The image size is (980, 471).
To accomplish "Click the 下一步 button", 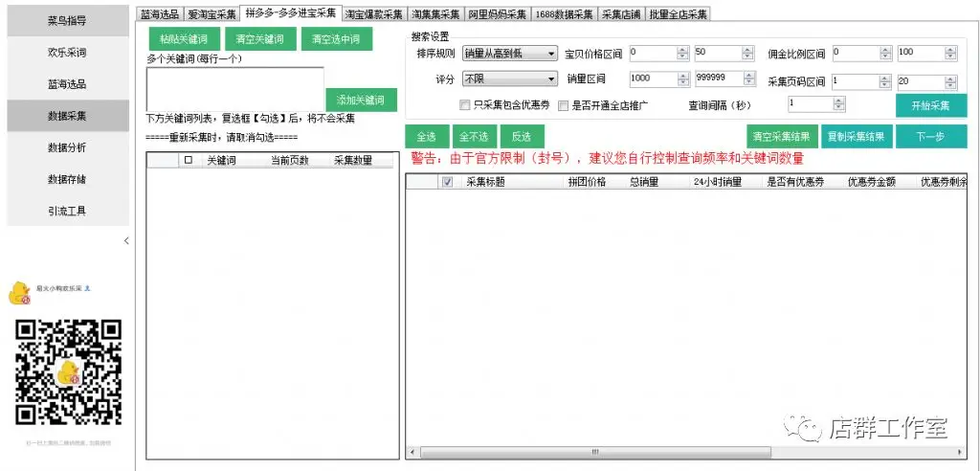I will [x=931, y=137].
